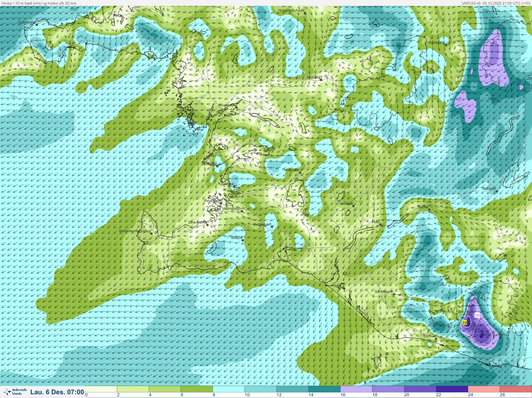Viewport: 532px width, 398px height.
Task: Select the above 26 m/s red legend swatch
Action: (516, 389)
